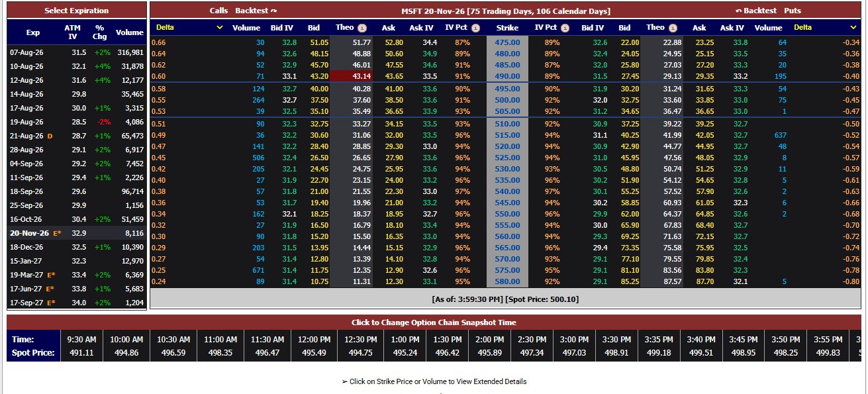Screen dimensions: 868x394
Task: Select the 21-Aug-26 expiration row
Action: pos(77,136)
